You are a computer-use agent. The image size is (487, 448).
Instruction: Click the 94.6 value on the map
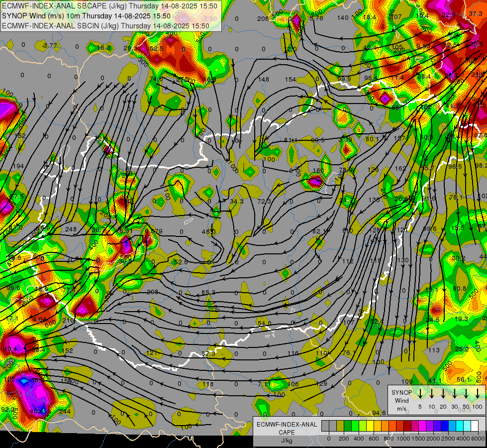click(379, 413)
